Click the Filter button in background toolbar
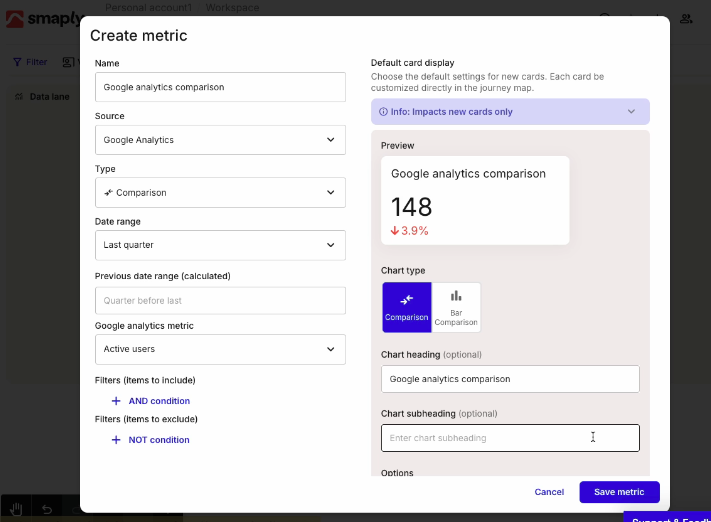Viewport: 711px width, 522px height. point(30,62)
